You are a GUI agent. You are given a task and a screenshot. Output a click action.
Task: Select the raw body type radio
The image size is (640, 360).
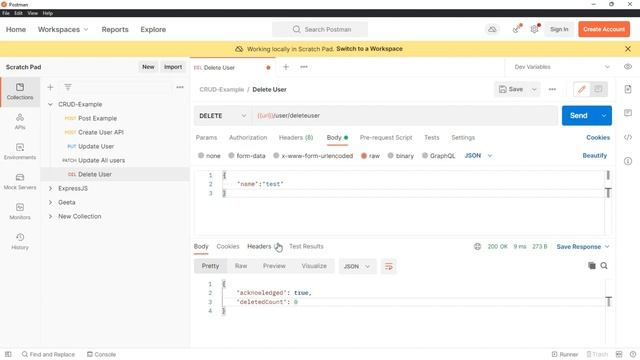point(364,156)
